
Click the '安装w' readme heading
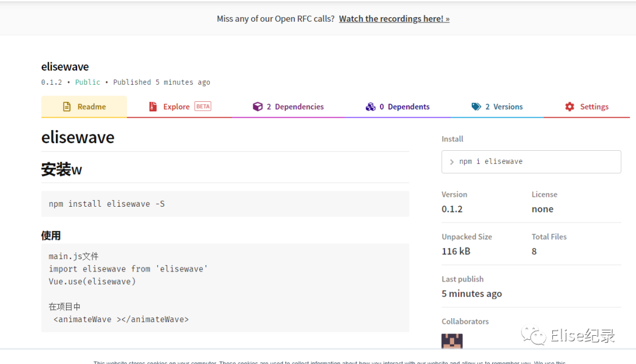[61, 169]
